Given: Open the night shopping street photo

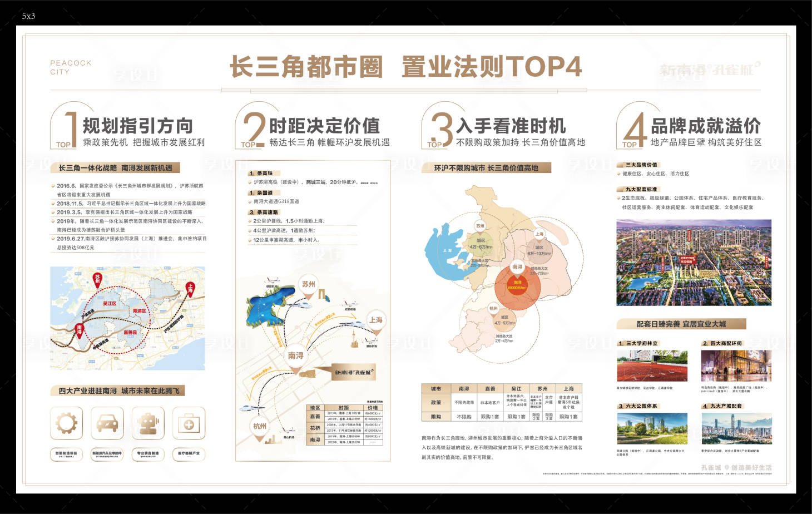Looking at the screenshot, I should click(736, 365).
